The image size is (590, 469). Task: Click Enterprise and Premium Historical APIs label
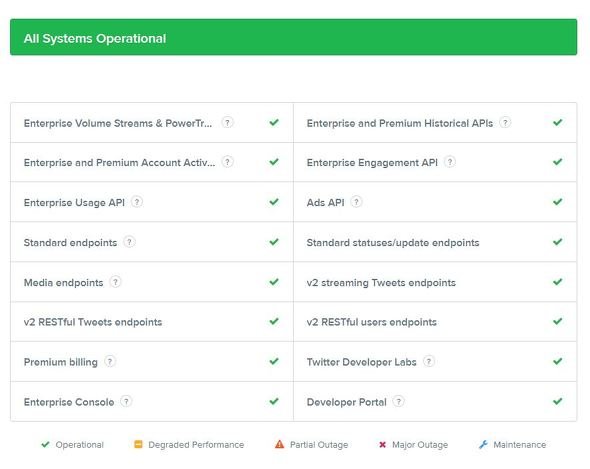[x=400, y=123]
